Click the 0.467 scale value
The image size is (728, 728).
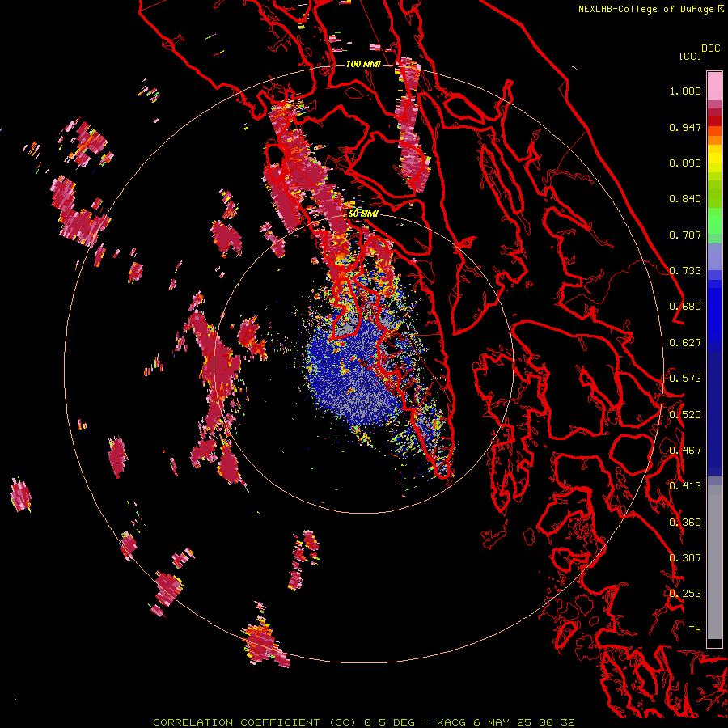pyautogui.click(x=685, y=451)
